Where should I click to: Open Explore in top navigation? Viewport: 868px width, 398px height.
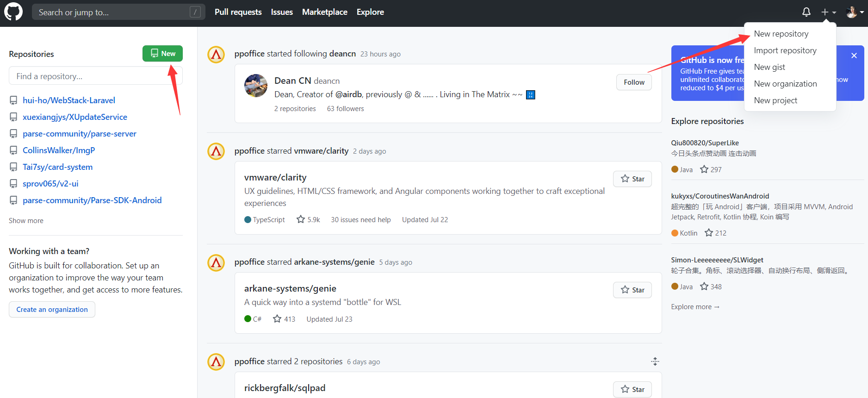click(370, 12)
